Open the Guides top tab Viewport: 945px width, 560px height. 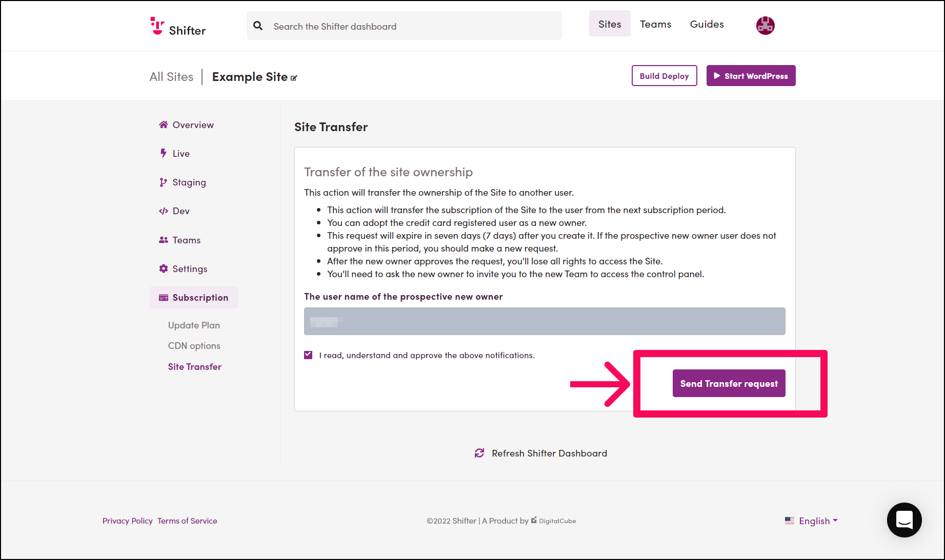(x=707, y=24)
